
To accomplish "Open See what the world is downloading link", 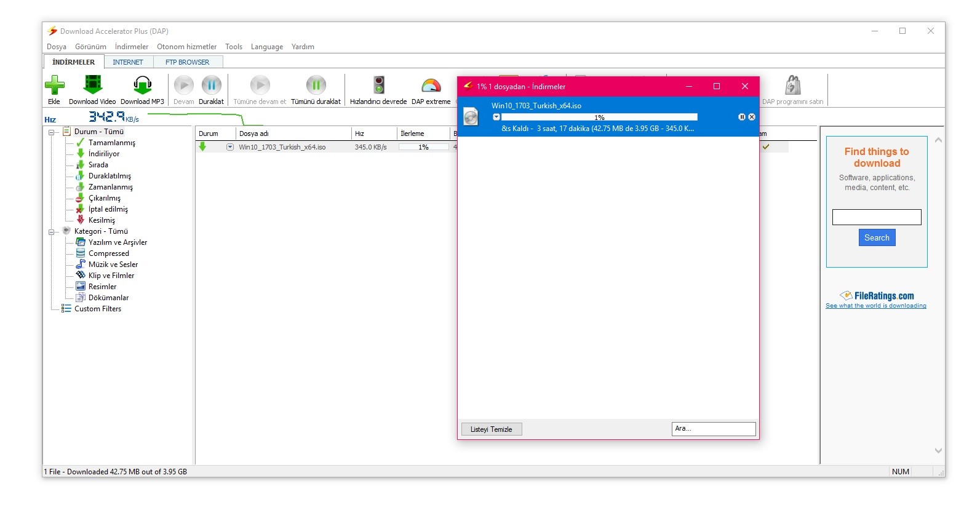I will pyautogui.click(x=876, y=306).
